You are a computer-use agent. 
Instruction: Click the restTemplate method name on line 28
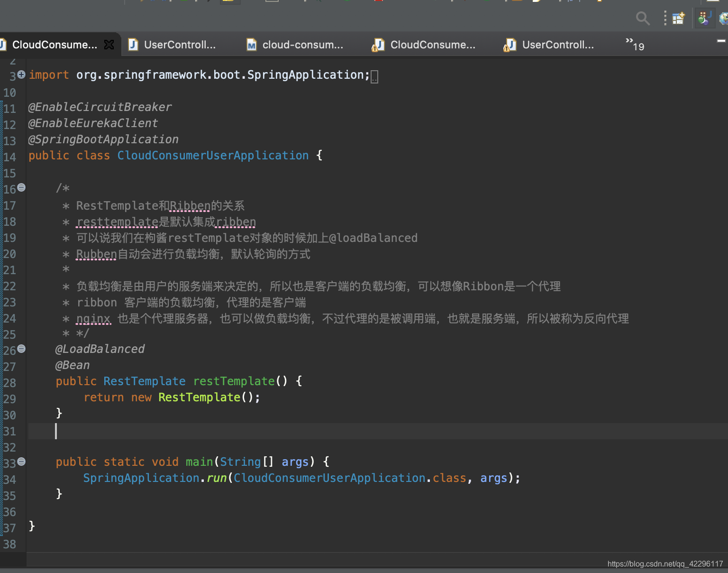(x=234, y=381)
